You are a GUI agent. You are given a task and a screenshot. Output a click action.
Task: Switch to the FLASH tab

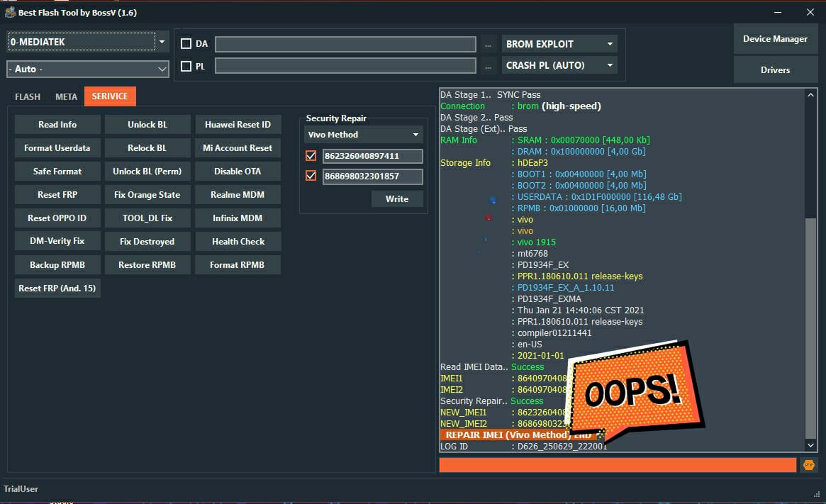tap(28, 97)
